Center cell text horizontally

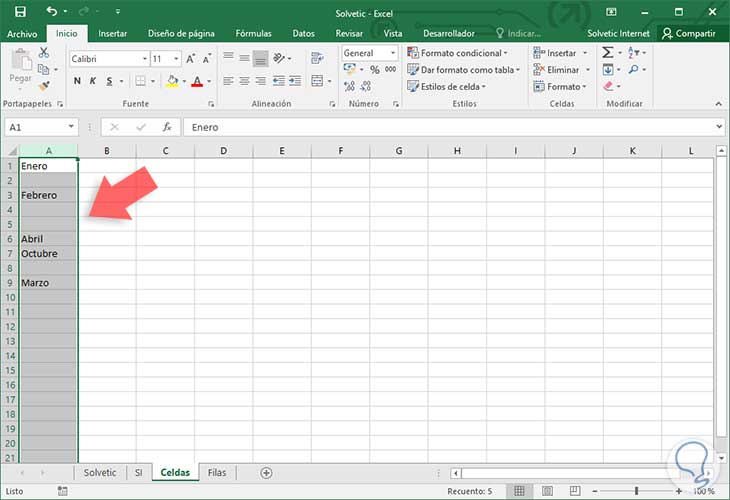(x=244, y=81)
